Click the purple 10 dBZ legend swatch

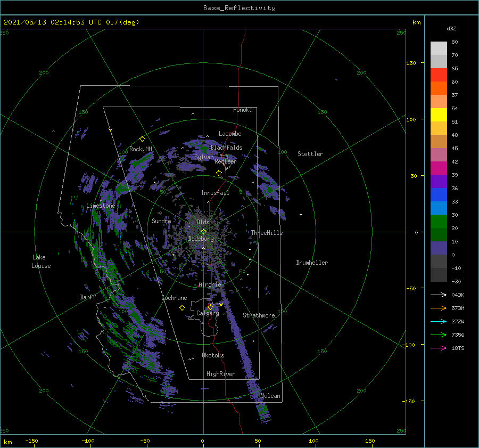(439, 248)
